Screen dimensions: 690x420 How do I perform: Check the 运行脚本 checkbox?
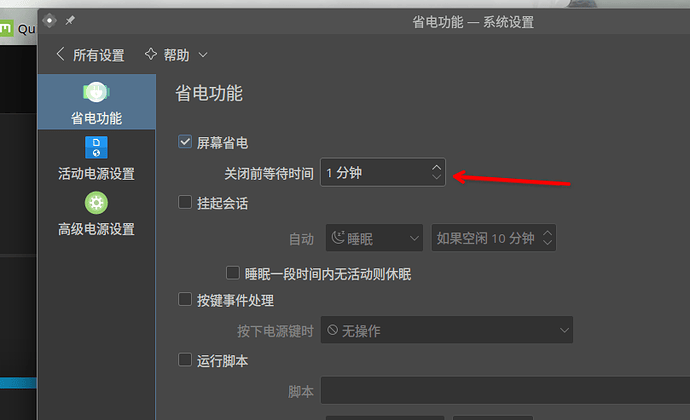tap(185, 360)
